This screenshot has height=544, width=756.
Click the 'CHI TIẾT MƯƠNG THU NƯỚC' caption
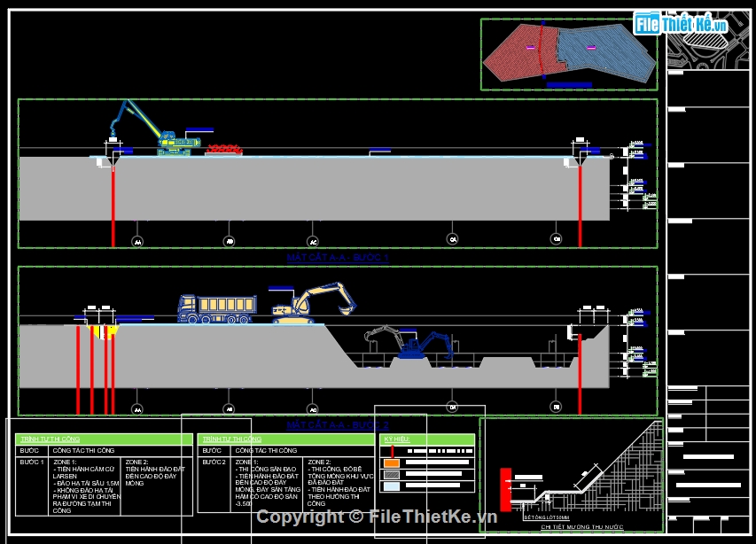coord(572,526)
